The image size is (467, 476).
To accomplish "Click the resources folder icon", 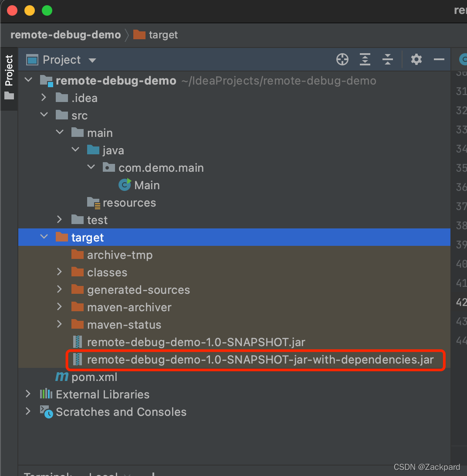I will click(94, 203).
